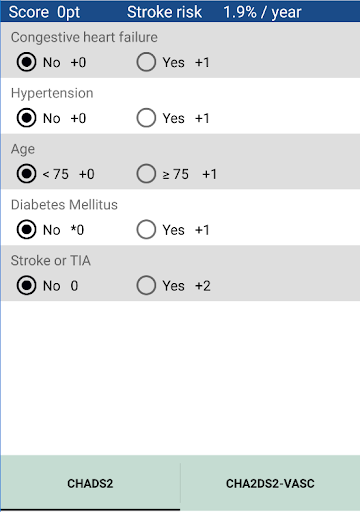Switch to the CHADS2 tab
This screenshot has width=360, height=512.
click(90, 483)
